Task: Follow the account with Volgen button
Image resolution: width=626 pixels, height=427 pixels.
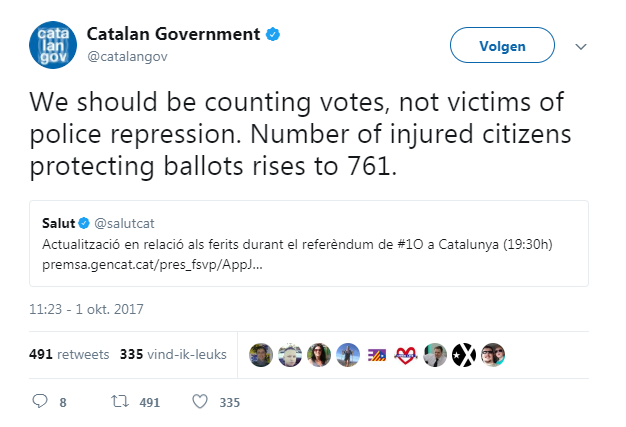Action: coord(502,45)
